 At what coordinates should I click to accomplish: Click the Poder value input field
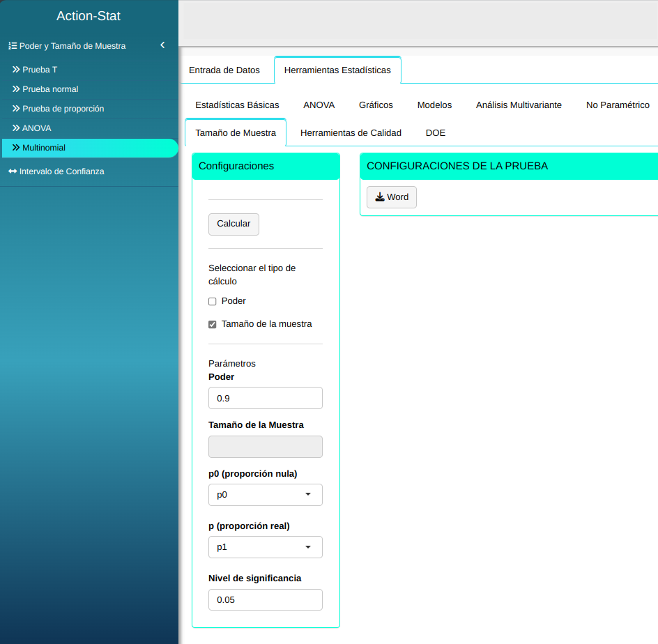[265, 398]
